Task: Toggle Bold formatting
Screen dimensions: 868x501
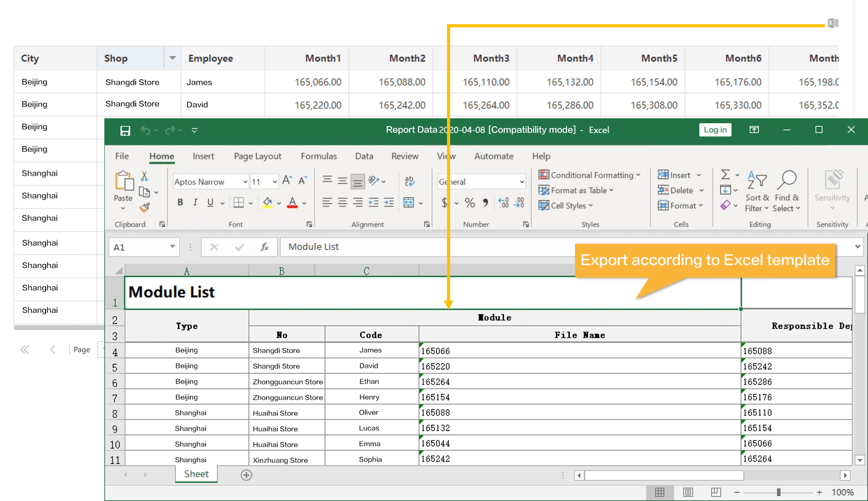Action: coord(180,203)
